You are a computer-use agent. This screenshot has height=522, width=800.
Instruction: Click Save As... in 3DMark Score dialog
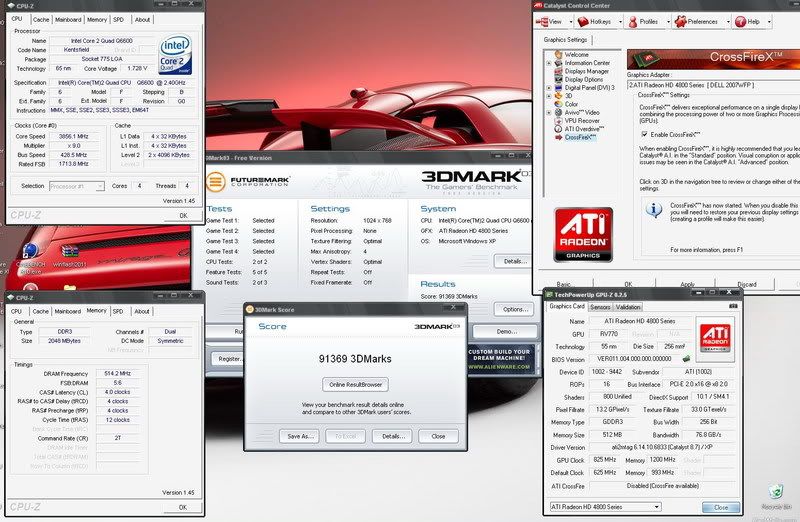pyautogui.click(x=299, y=436)
